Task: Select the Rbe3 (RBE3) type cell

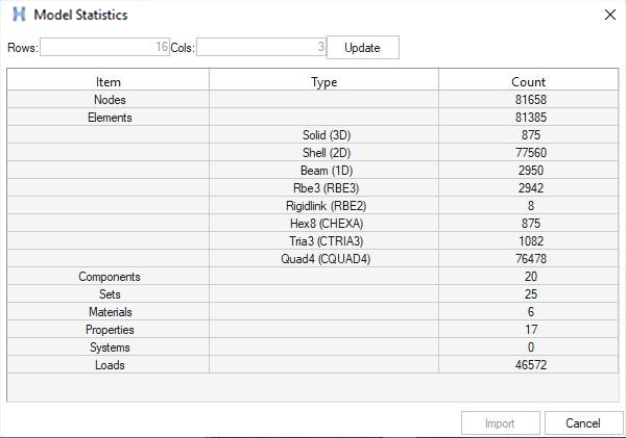Action: click(x=324, y=188)
